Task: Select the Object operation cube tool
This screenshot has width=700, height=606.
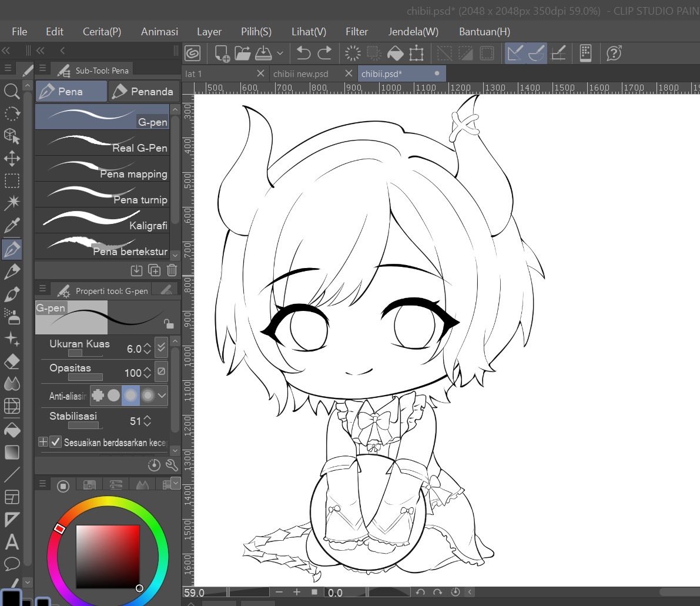Action: pos(12,136)
